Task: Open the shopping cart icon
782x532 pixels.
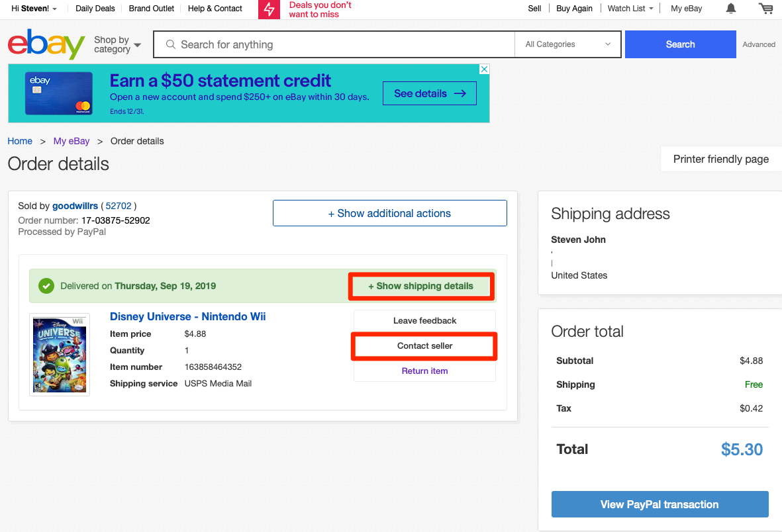Action: 765,9
